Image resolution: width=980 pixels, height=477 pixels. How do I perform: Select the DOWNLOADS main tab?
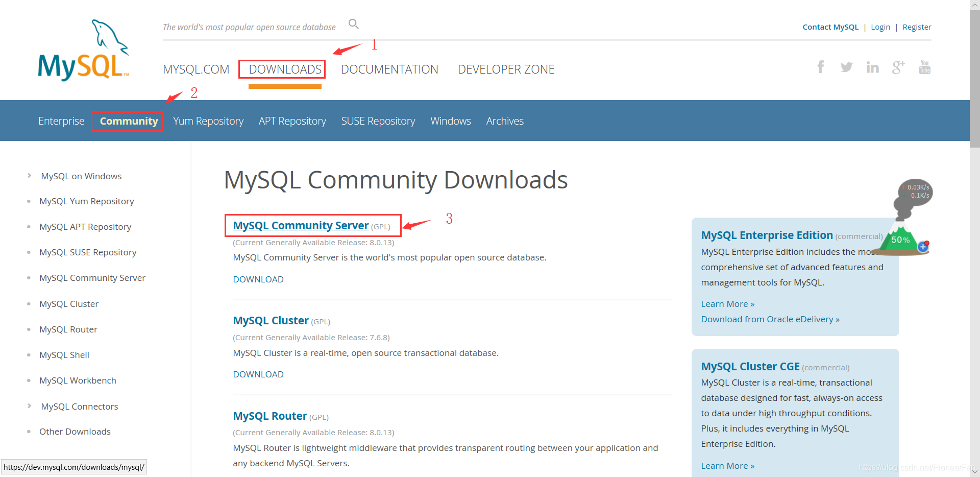point(285,69)
